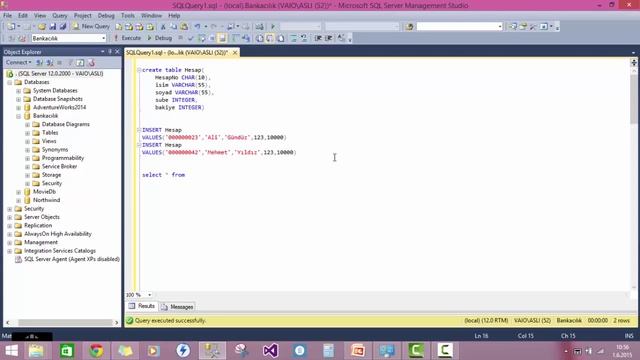Click the Disconnect icon in Object Explorer toolbar
Image resolution: width=640 pixels, height=360 pixels.
tap(50, 62)
